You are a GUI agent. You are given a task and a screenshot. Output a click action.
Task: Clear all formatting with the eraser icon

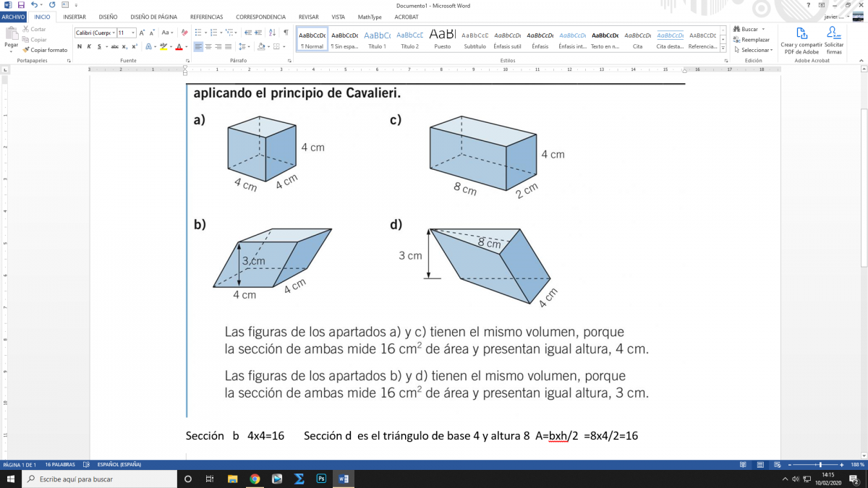point(184,33)
